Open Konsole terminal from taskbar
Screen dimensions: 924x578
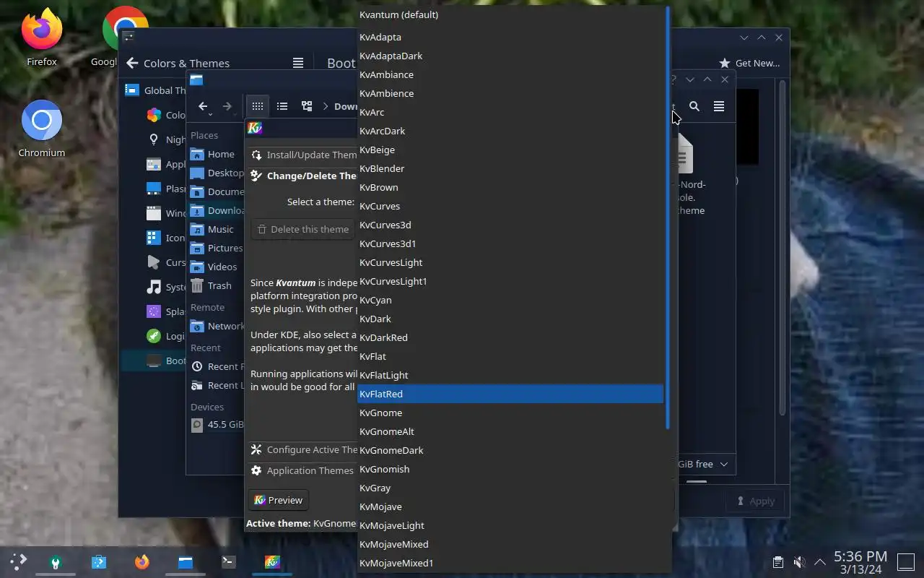point(229,561)
